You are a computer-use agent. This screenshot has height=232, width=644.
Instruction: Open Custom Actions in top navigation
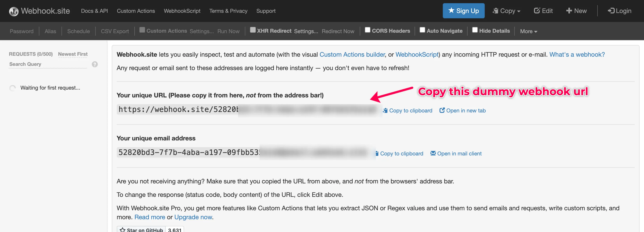[136, 11]
